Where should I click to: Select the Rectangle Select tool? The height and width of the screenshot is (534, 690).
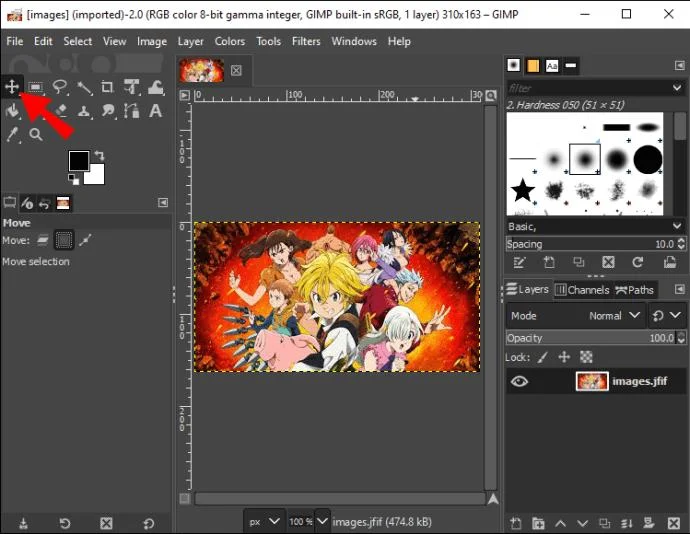tap(36, 87)
